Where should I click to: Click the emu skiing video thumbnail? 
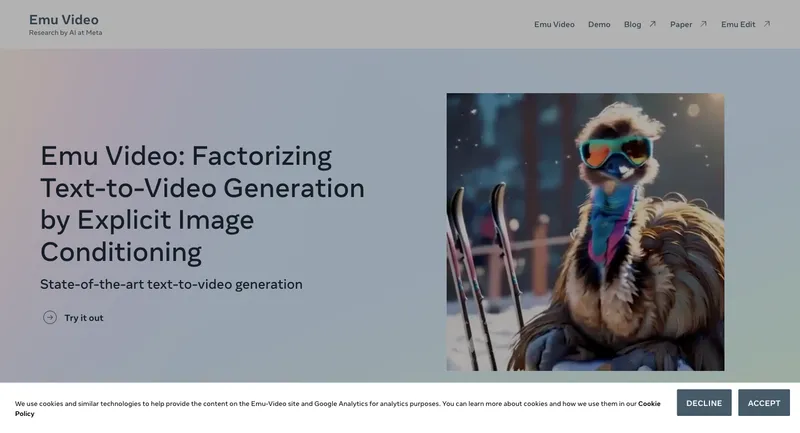click(585, 232)
